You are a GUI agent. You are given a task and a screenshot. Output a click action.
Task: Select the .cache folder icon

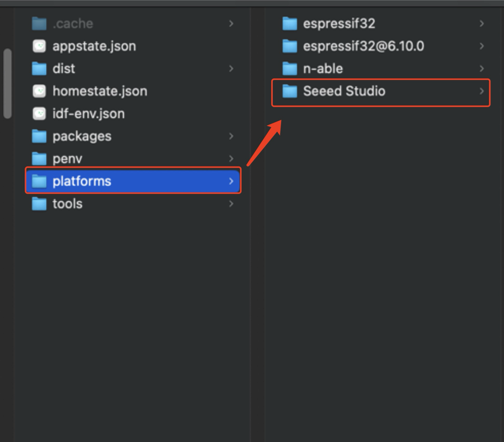coord(39,23)
